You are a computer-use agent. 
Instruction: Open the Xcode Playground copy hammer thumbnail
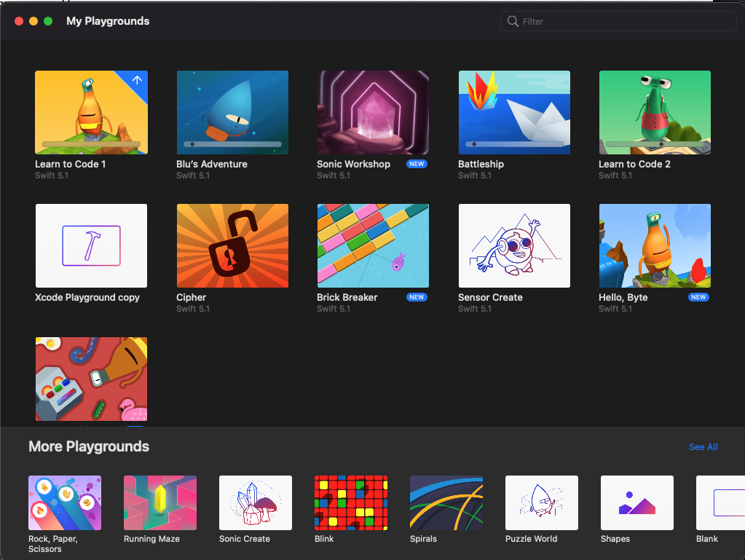(91, 245)
